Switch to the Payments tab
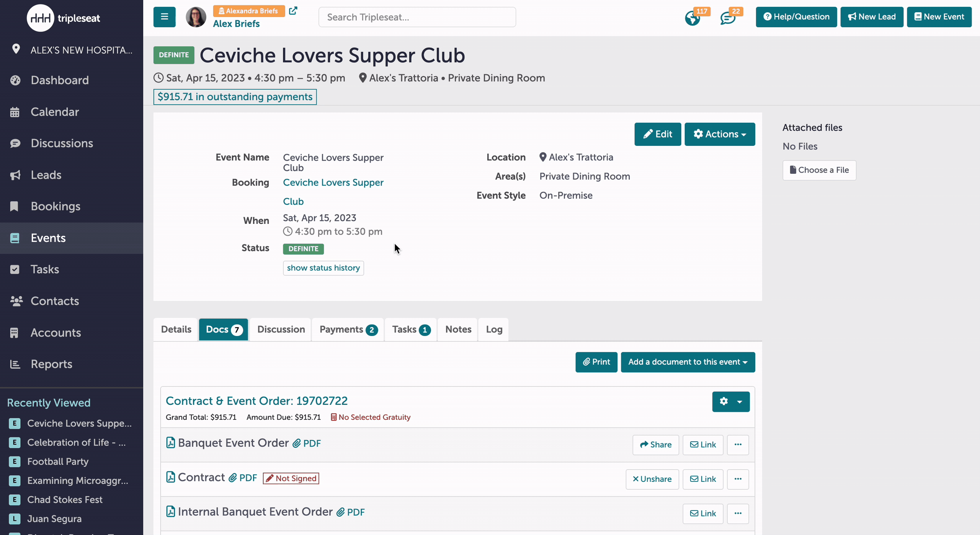 (x=348, y=329)
